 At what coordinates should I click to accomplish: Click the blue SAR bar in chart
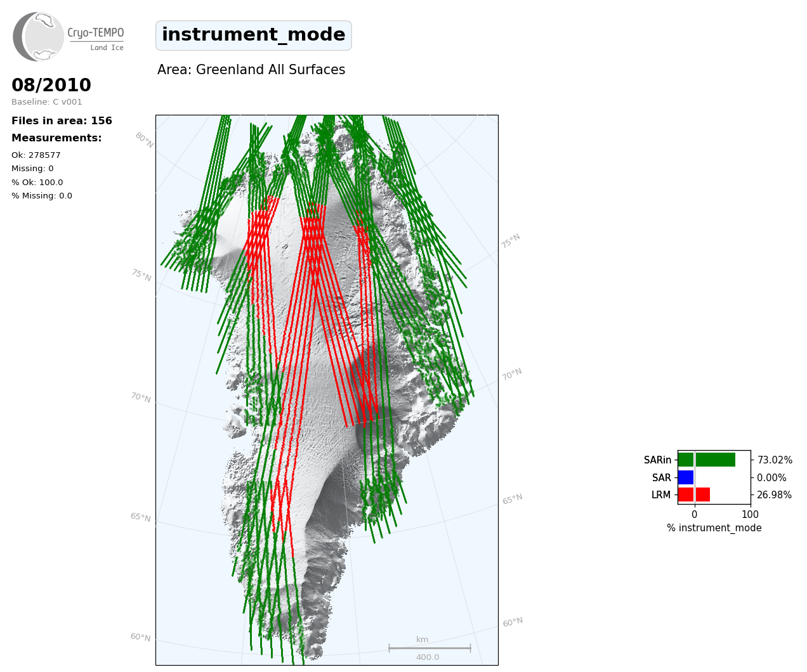[686, 477]
